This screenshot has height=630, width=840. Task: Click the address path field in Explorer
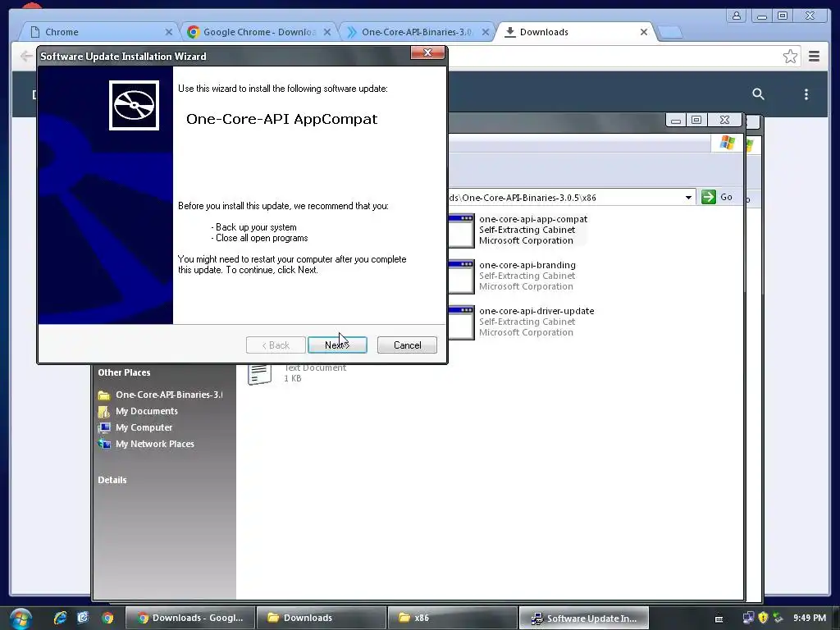[565, 197]
